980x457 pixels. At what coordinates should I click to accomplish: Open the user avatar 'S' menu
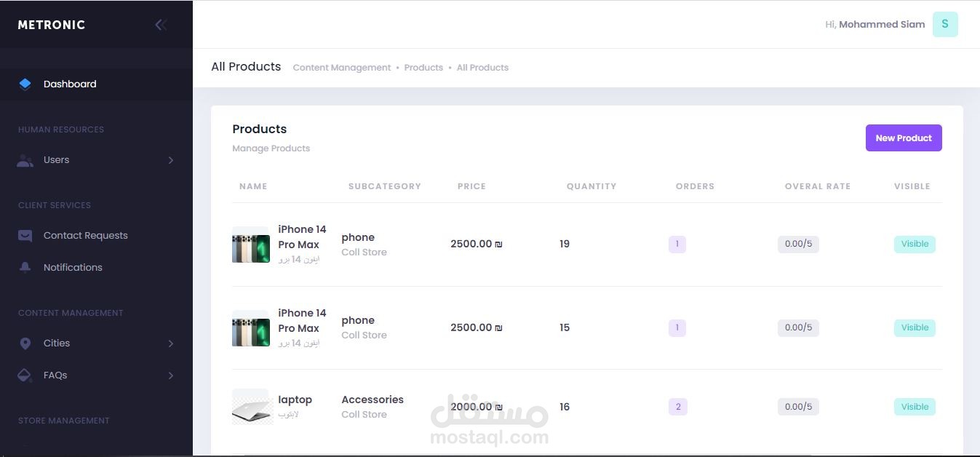pos(945,24)
